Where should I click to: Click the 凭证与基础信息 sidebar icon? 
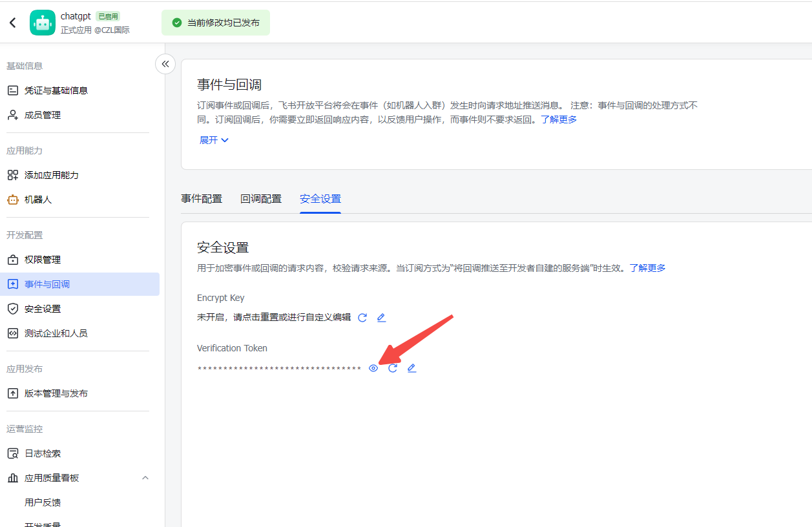coord(13,90)
